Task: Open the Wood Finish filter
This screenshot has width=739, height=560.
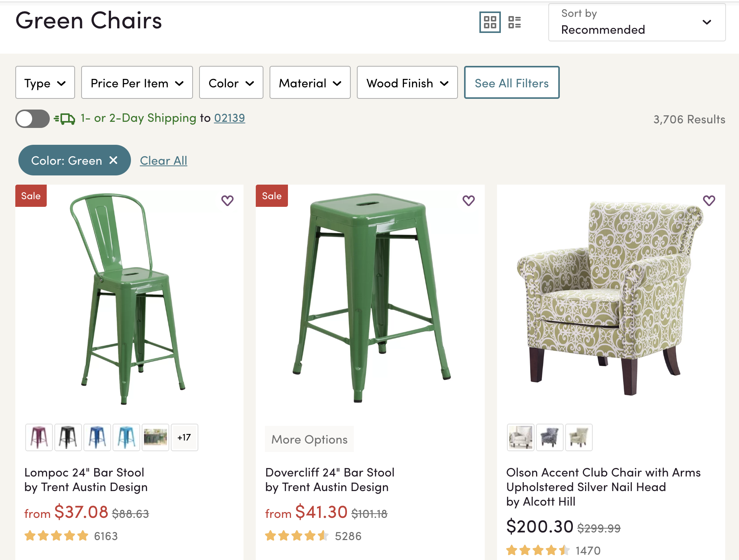Action: click(407, 83)
